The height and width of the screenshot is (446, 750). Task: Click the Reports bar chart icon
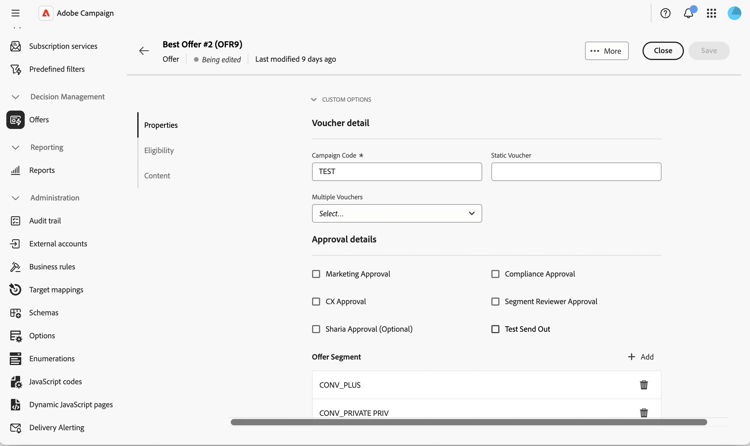click(x=16, y=170)
